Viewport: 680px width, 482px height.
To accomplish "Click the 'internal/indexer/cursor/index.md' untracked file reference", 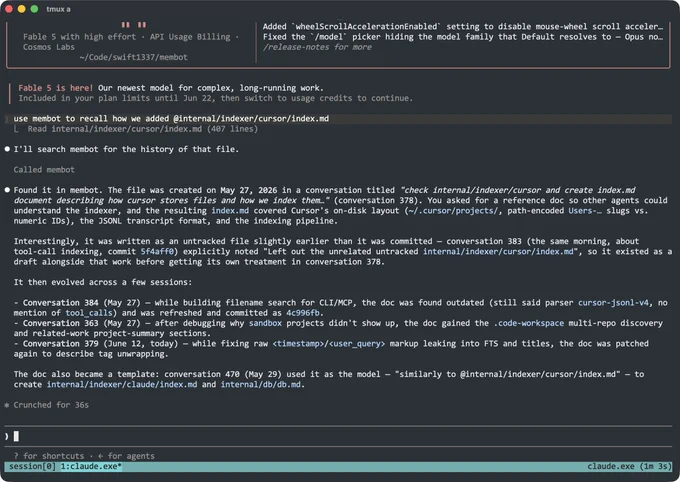I will pyautogui.click(x=498, y=251).
